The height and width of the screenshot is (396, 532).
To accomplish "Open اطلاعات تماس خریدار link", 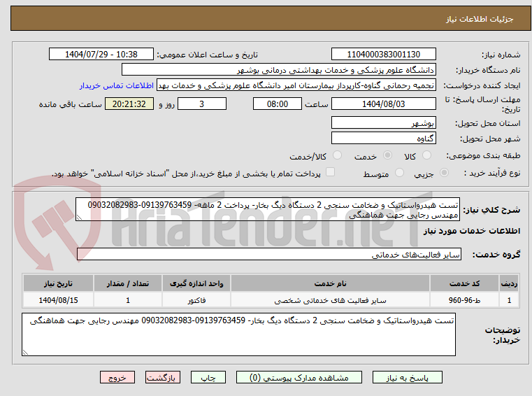I will click(117, 85).
